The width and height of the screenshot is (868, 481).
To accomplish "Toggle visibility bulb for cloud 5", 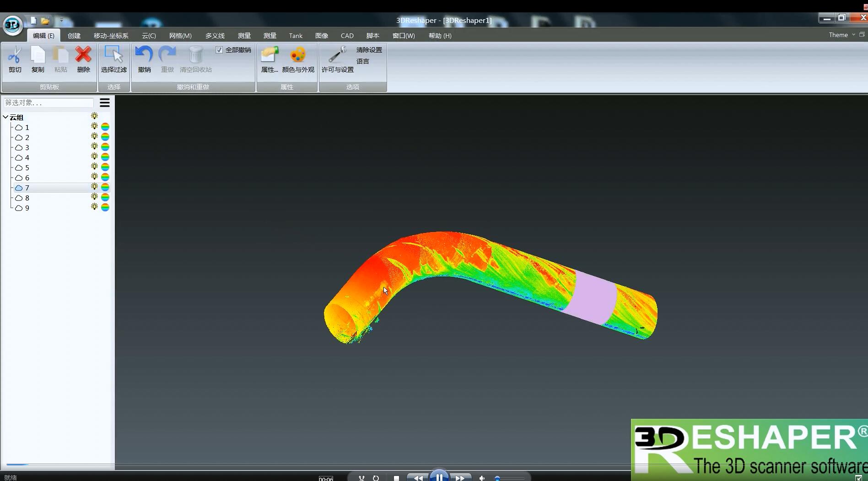I will pyautogui.click(x=94, y=167).
